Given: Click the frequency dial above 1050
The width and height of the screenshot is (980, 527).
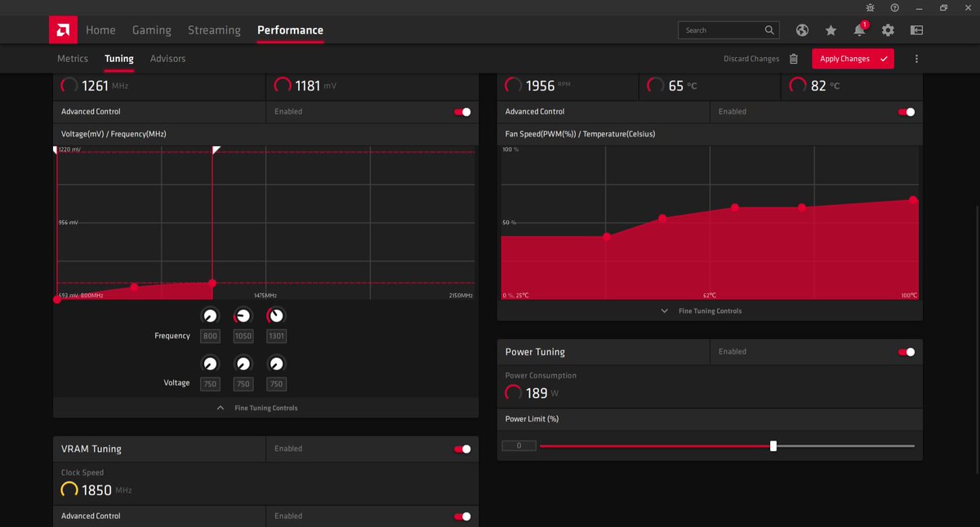Looking at the screenshot, I should pos(243,315).
